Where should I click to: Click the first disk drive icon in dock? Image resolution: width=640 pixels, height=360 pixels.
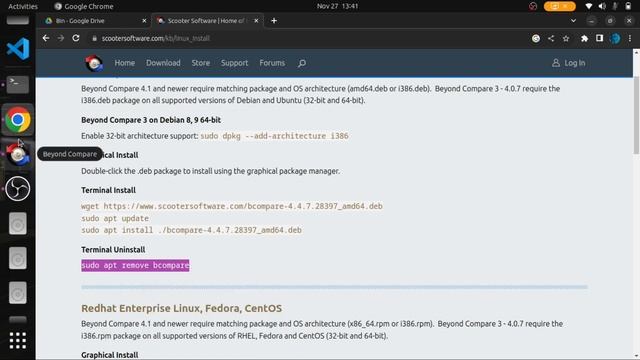coord(18,224)
